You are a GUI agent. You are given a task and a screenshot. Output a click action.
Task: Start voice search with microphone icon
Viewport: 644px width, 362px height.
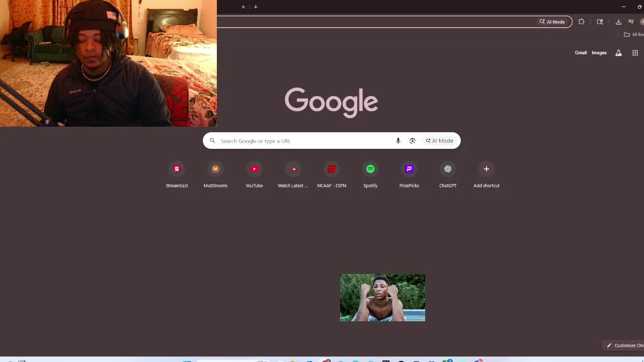pyautogui.click(x=398, y=141)
